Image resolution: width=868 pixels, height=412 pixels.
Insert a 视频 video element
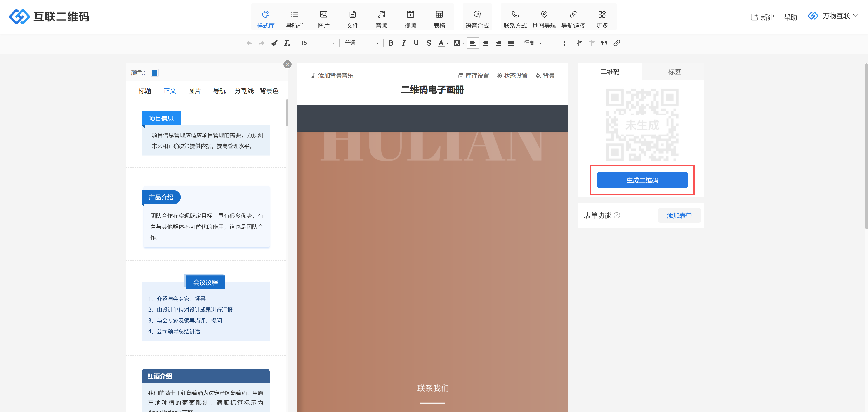click(x=410, y=19)
